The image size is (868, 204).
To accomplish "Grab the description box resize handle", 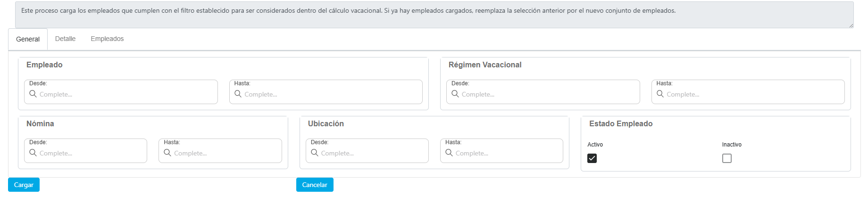I will tap(851, 25).
